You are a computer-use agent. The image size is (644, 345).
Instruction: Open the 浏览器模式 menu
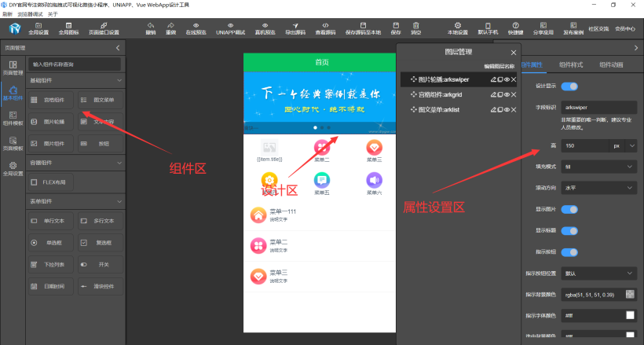[x=28, y=13]
